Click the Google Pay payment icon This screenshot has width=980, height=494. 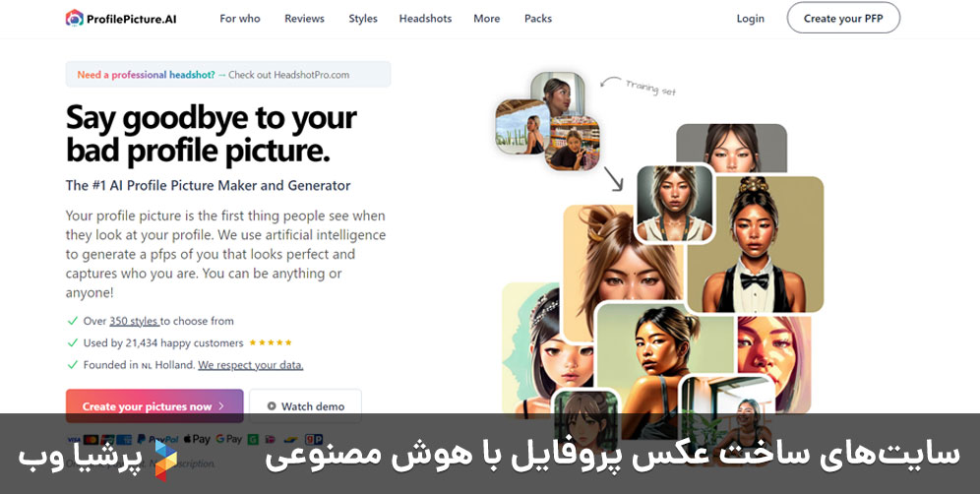(228, 440)
